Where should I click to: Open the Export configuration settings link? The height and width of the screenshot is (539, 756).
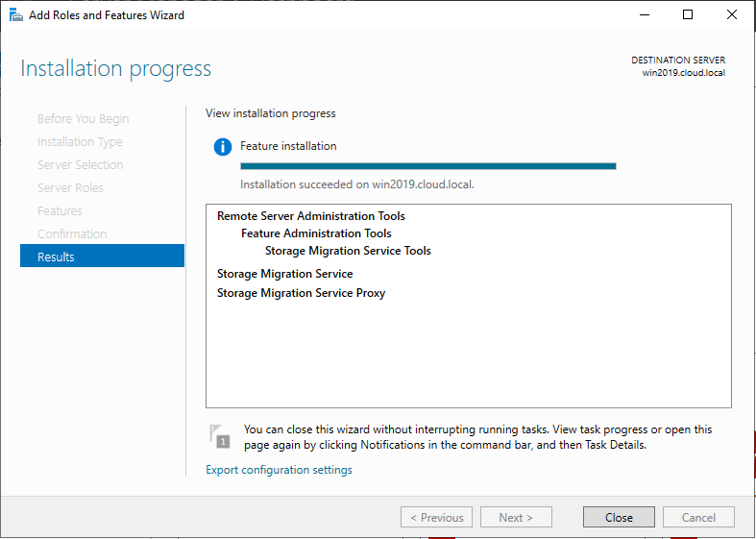[279, 470]
